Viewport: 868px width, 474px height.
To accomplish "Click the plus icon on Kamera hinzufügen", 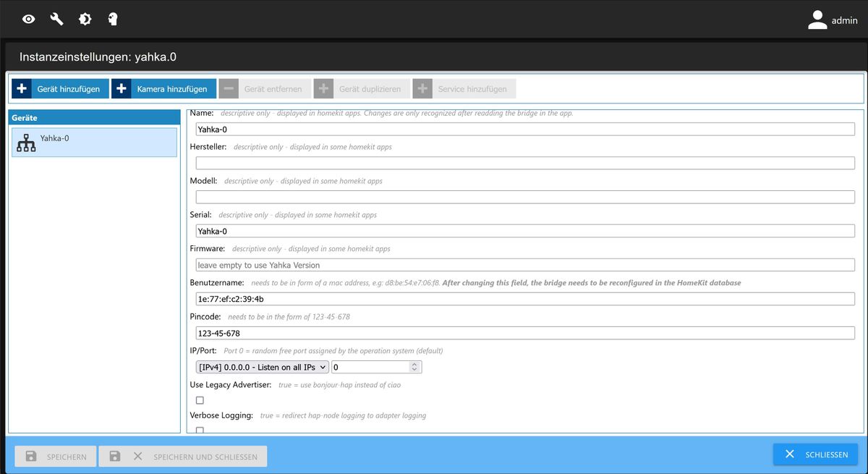I will (x=122, y=89).
